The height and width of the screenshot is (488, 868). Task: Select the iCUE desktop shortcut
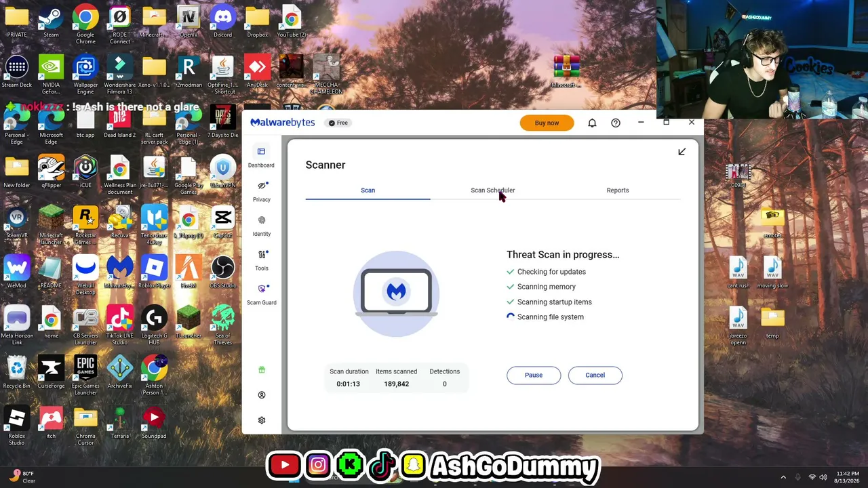(x=85, y=173)
